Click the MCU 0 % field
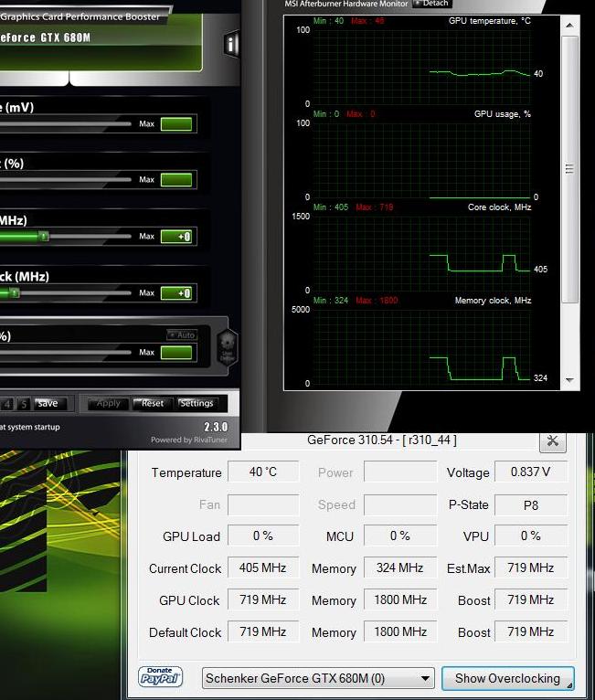Image resolution: width=595 pixels, height=700 pixels. [x=400, y=536]
